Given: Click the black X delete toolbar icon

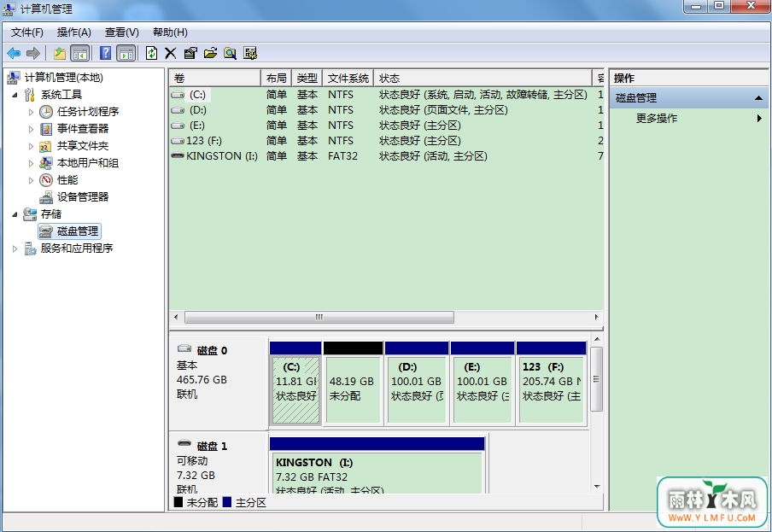Looking at the screenshot, I should pos(170,53).
